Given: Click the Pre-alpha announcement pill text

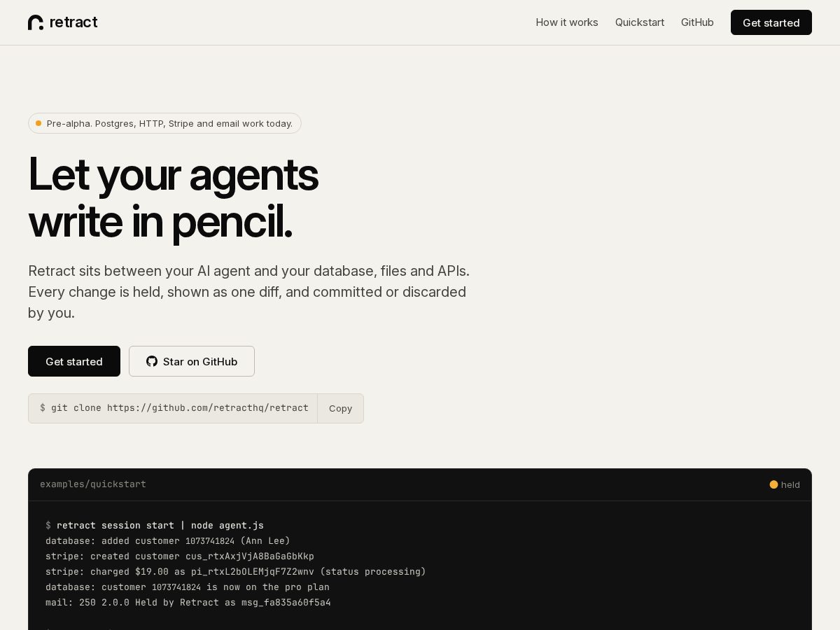Looking at the screenshot, I should click(x=169, y=123).
